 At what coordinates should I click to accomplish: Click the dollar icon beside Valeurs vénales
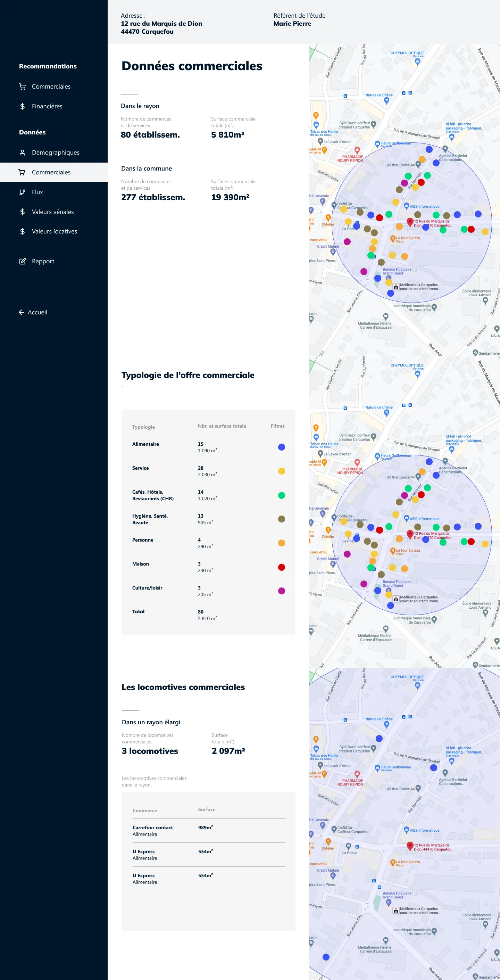coord(23,212)
